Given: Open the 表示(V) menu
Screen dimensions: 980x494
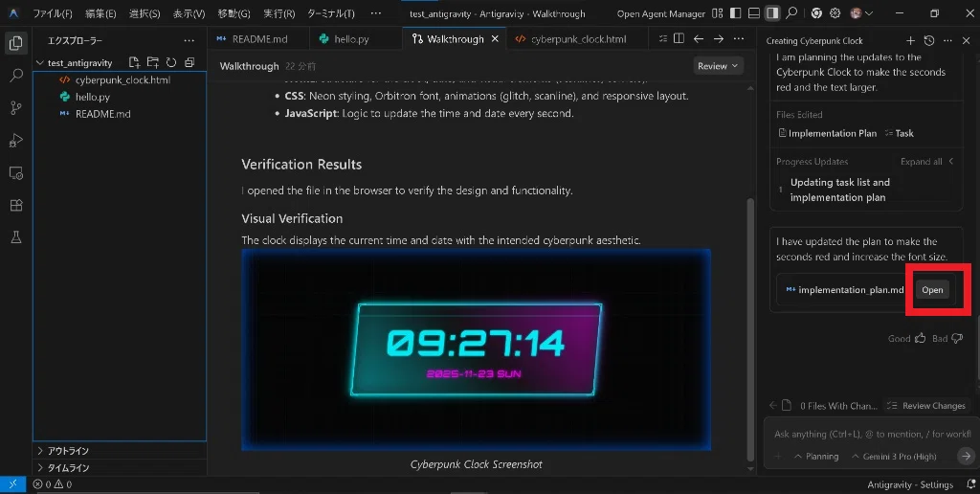Looking at the screenshot, I should tap(189, 13).
